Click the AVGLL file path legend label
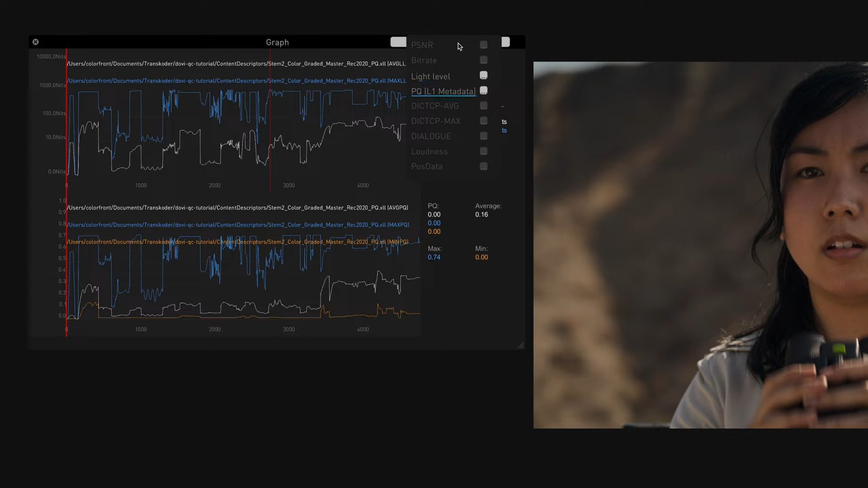The image size is (868, 488). click(x=236, y=64)
